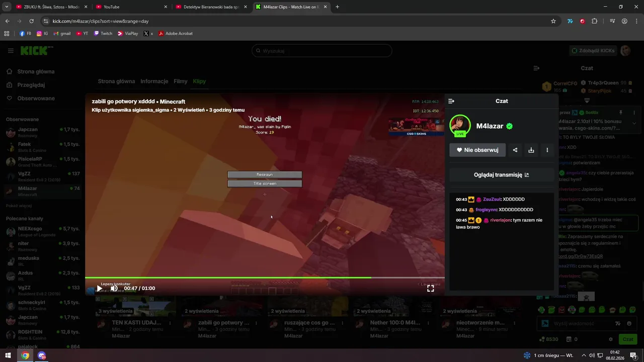This screenshot has width=644, height=362.
Task: Open NEEXcsgo recommended channel
Action: pos(42,232)
